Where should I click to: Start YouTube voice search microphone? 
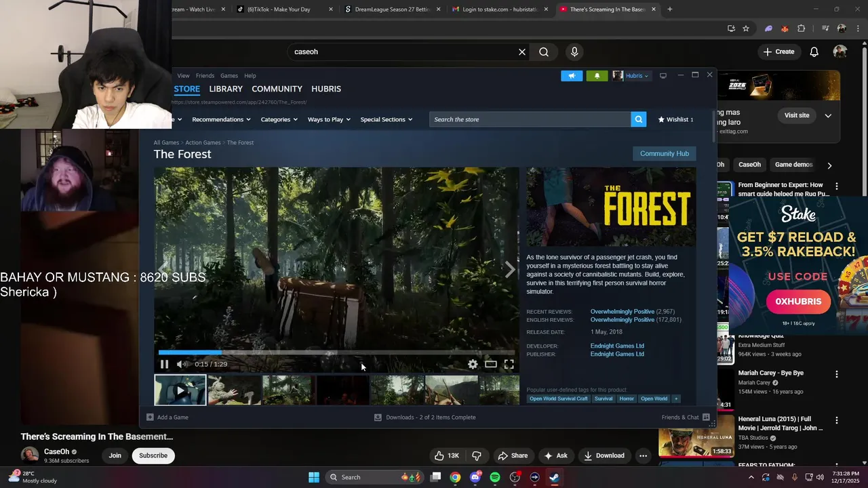tap(574, 52)
